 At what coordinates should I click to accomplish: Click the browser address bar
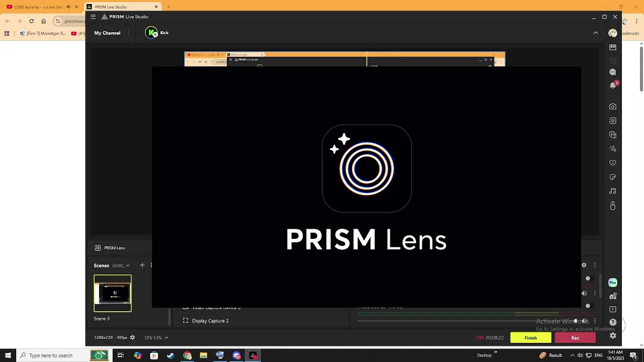(x=70, y=21)
